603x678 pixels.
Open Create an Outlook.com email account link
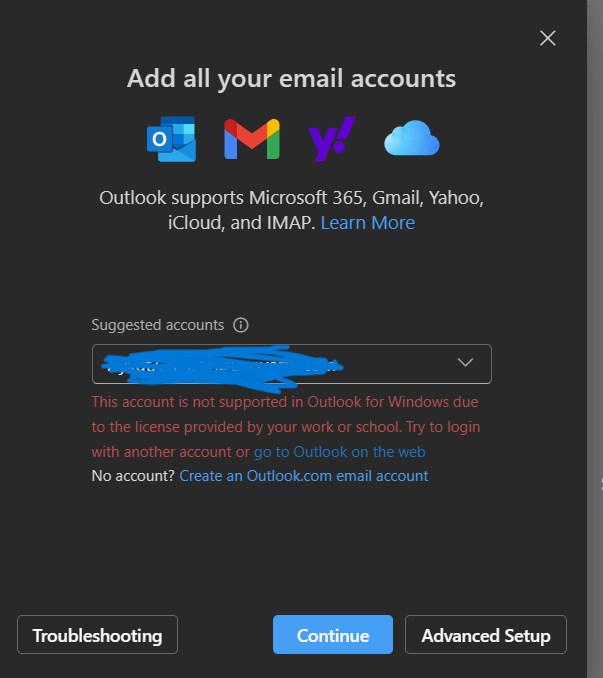pos(303,476)
